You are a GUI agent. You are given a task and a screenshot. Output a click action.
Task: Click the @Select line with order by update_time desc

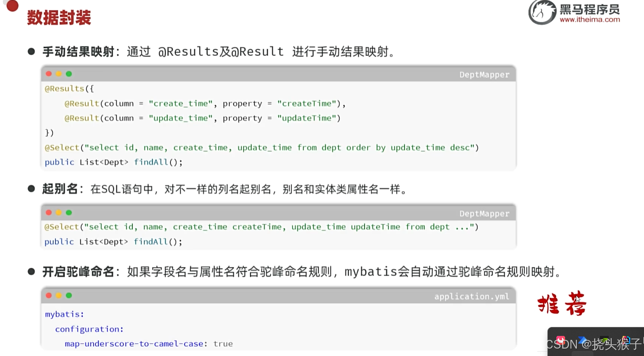point(262,147)
